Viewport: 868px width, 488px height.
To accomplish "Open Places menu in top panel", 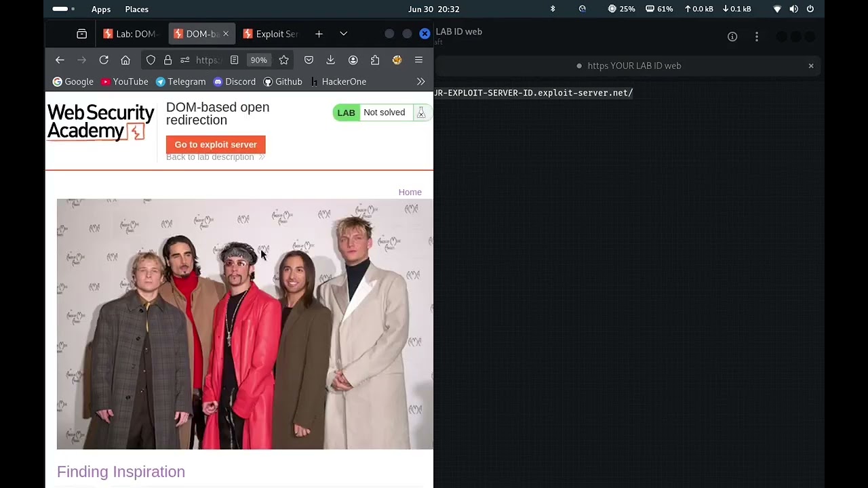I will pyautogui.click(x=136, y=9).
